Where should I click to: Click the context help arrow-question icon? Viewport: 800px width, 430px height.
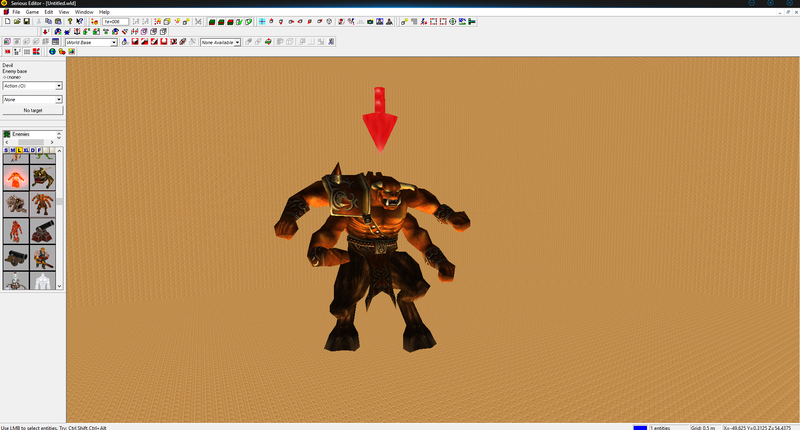click(x=80, y=21)
